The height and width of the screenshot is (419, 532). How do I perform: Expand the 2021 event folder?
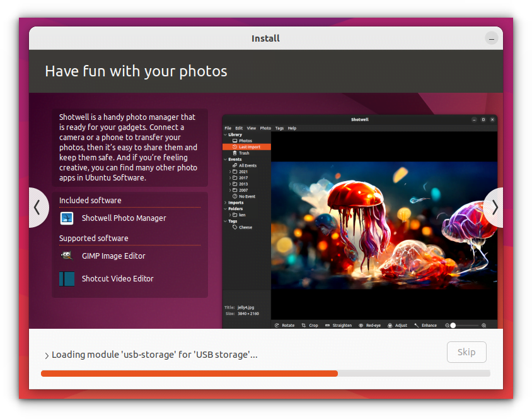(x=230, y=172)
